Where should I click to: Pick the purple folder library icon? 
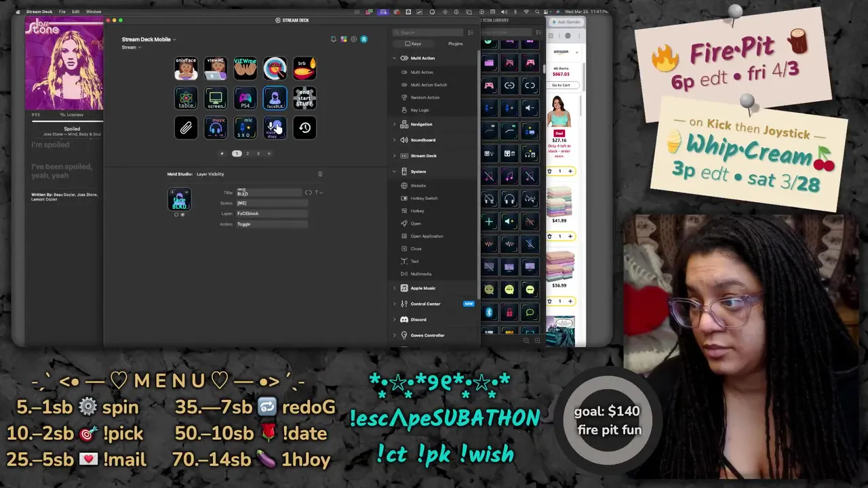(x=489, y=62)
